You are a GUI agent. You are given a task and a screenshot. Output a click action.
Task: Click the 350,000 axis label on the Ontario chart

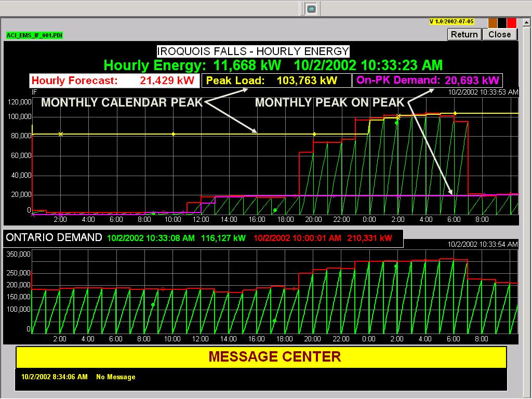[x=18, y=254]
